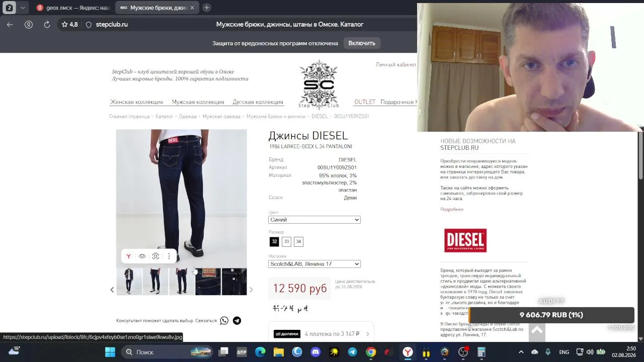This screenshot has height=362, width=644.
Task: Open the 'Синий' color dropdown
Action: (x=314, y=220)
